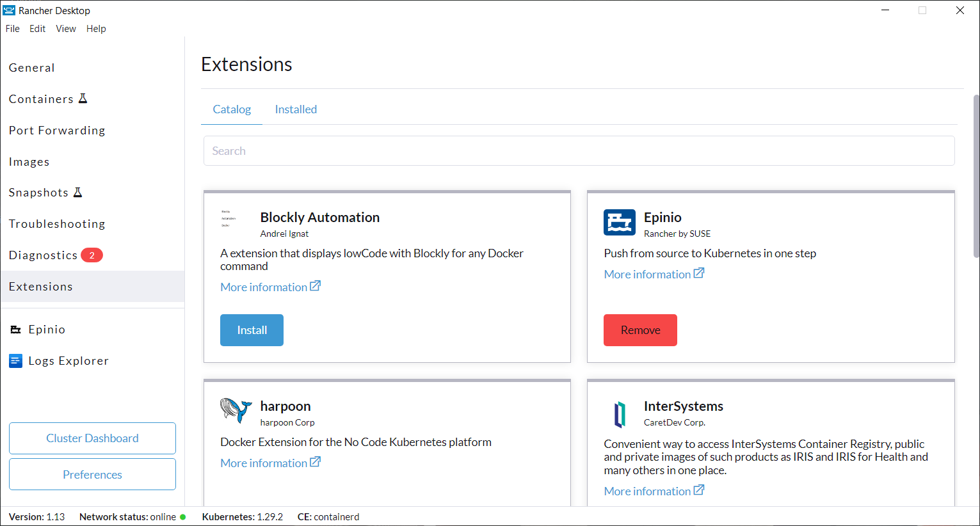Open Preferences
Viewport: 980px width, 526px height.
92,474
